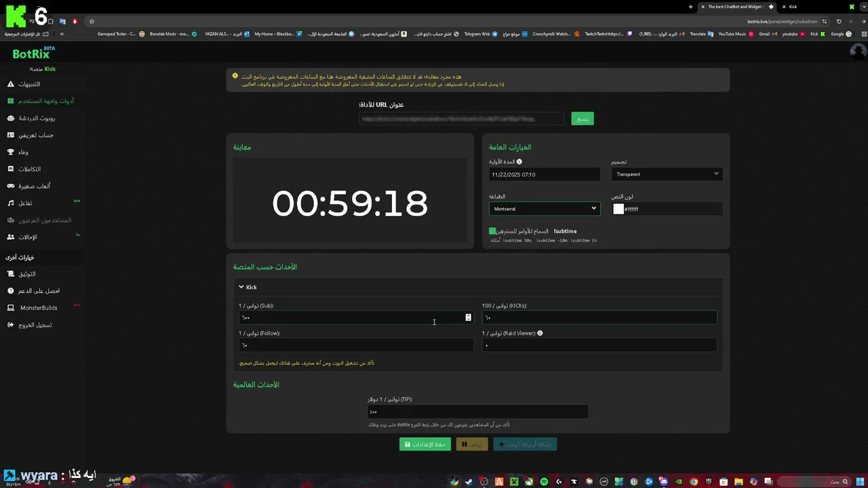The image size is (868, 488).
Task: Click the browser address bar botrix.live URL
Action: tap(783, 21)
